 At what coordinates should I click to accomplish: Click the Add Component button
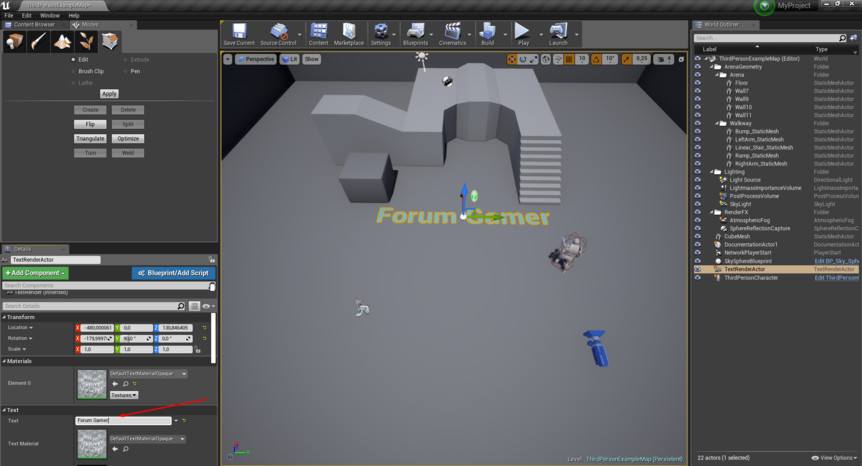click(x=35, y=273)
